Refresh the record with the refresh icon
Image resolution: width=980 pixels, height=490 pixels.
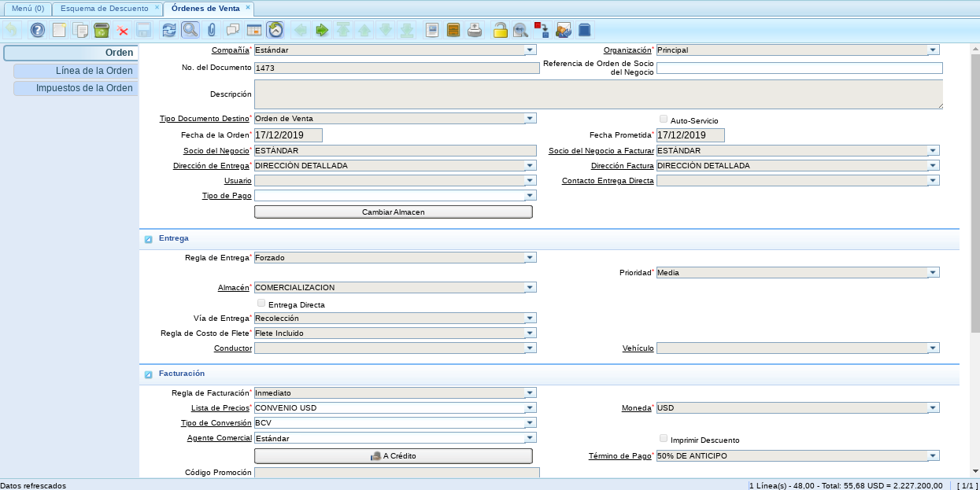click(168, 30)
